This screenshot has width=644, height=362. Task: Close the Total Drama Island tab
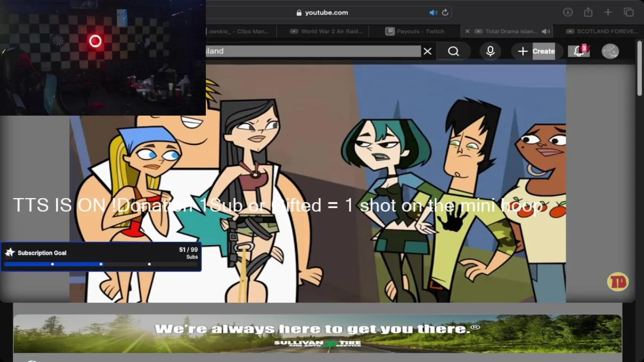click(x=467, y=31)
